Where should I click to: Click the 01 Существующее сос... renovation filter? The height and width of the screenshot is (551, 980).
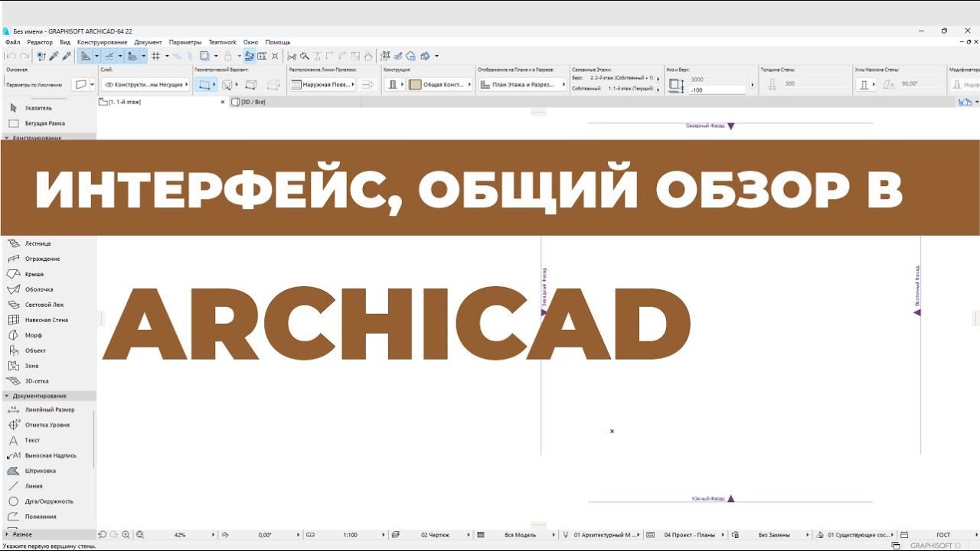[x=854, y=535]
